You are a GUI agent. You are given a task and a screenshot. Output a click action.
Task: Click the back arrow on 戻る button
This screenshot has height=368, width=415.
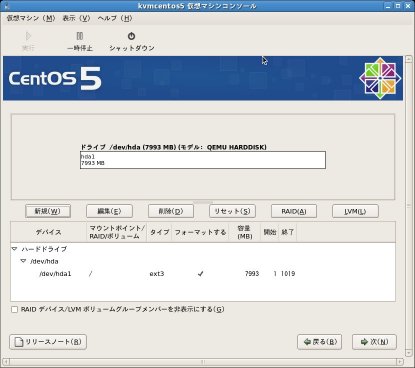(307, 342)
